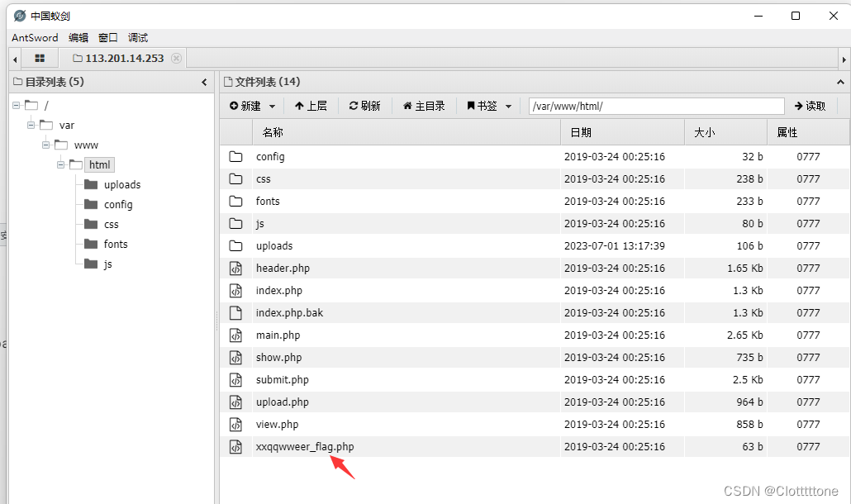851x504 pixels.
Task: Select the 上层 parent directory icon
Action: 298,106
